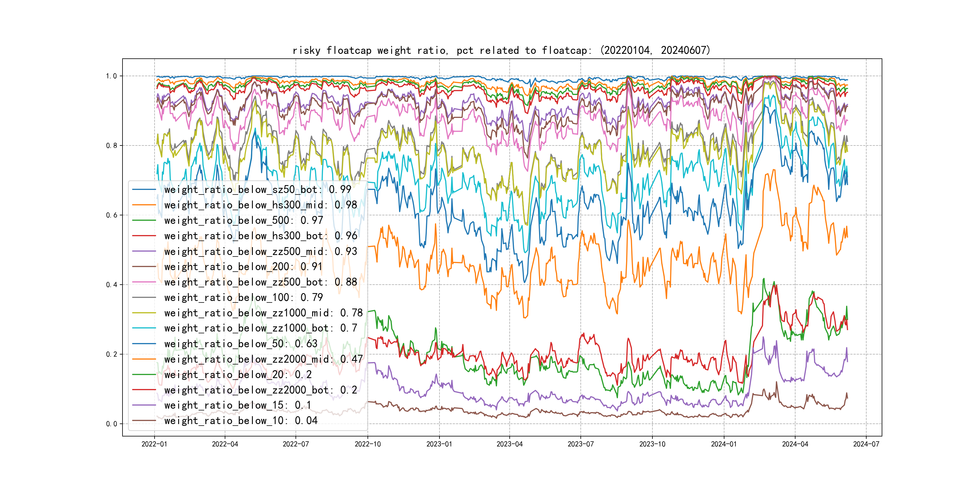Click the 0.6 y-axis tick label
This screenshot has height=490, width=980.
112,215
